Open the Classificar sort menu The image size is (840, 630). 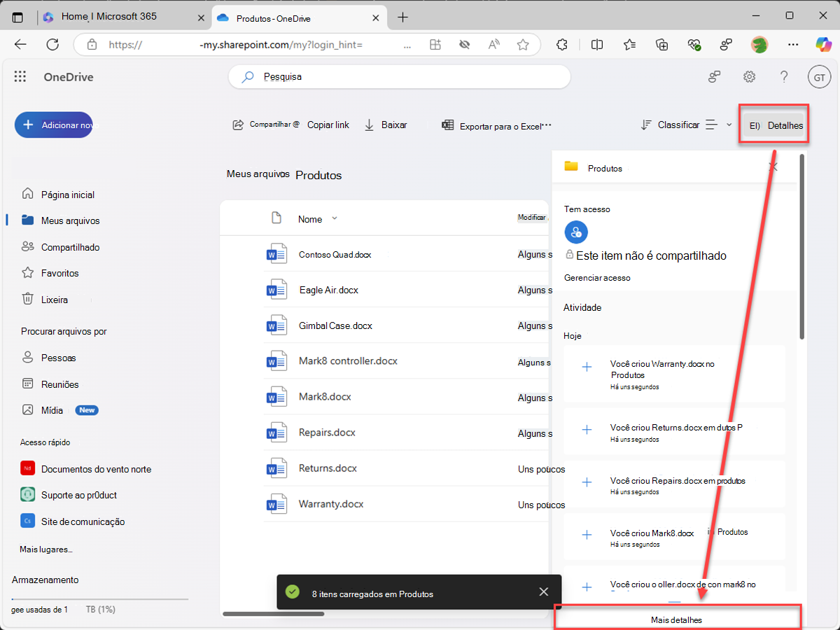tap(670, 125)
